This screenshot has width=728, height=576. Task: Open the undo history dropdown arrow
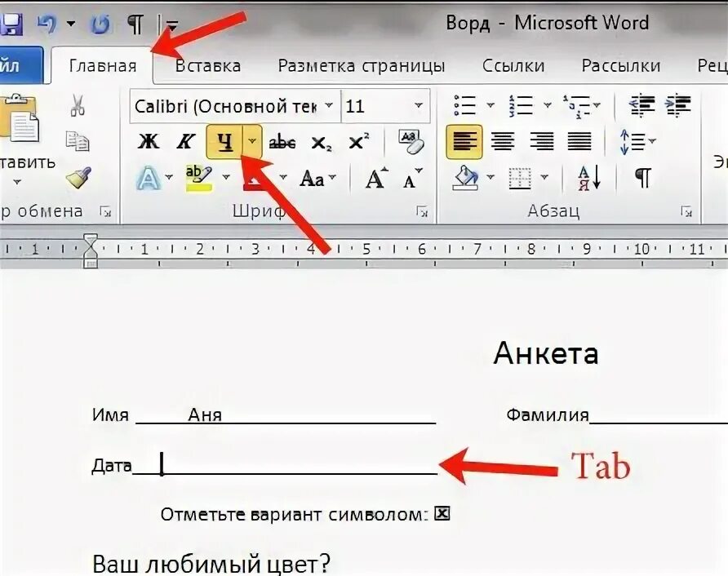click(70, 23)
